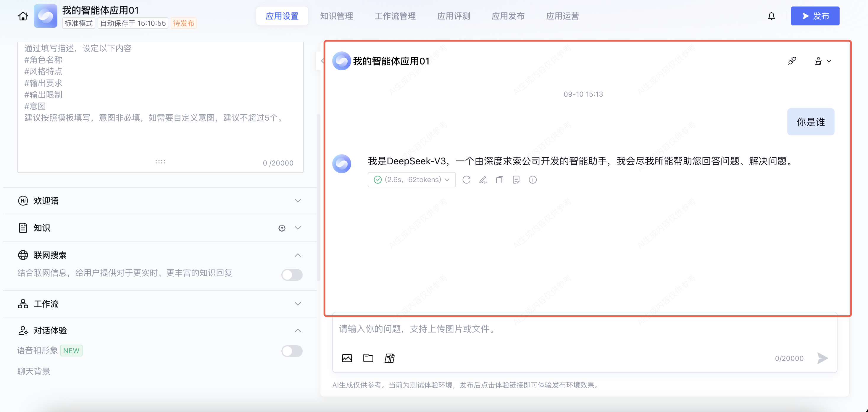Collapse the 对话体验 section

[x=298, y=330]
